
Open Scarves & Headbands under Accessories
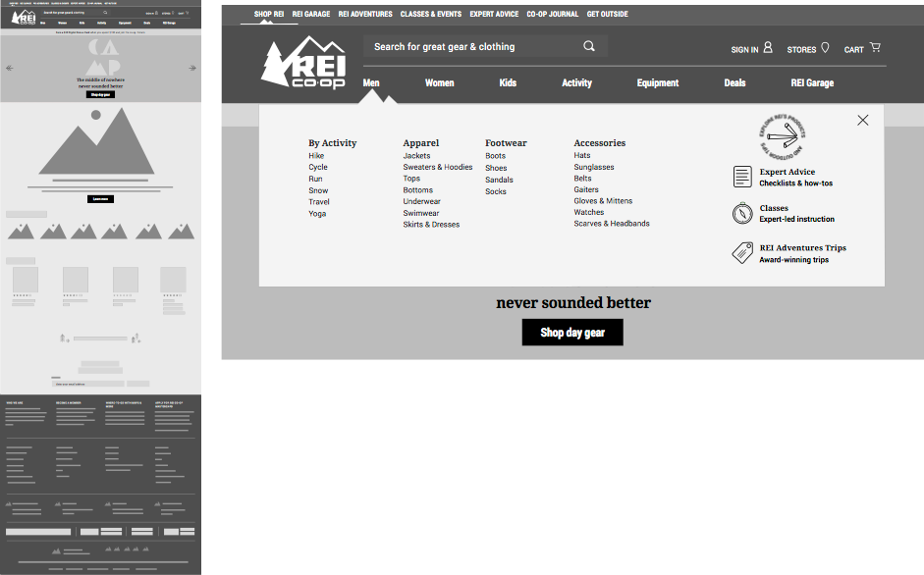(612, 224)
